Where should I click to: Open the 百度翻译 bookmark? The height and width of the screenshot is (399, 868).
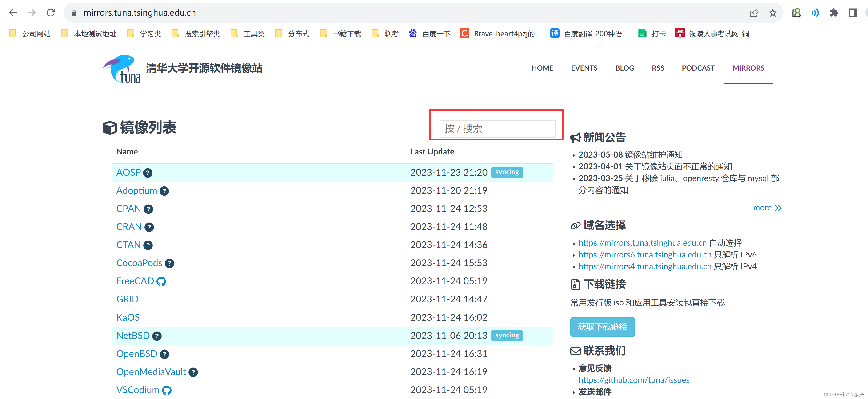click(x=589, y=34)
